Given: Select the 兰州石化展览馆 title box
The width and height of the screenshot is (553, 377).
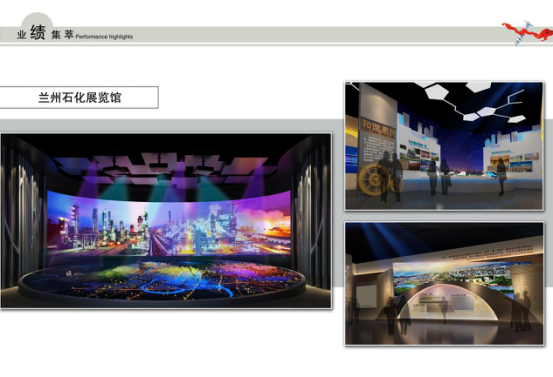Looking at the screenshot, I should pos(79,97).
